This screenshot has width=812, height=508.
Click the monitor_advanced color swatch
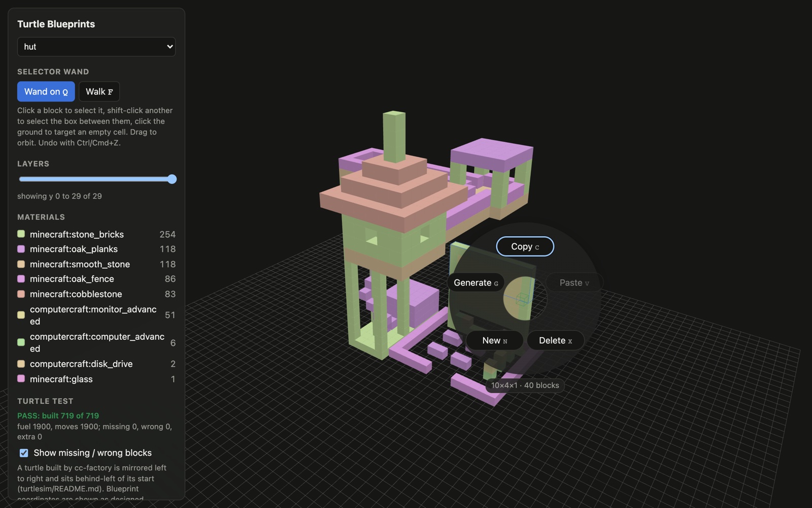point(21,315)
